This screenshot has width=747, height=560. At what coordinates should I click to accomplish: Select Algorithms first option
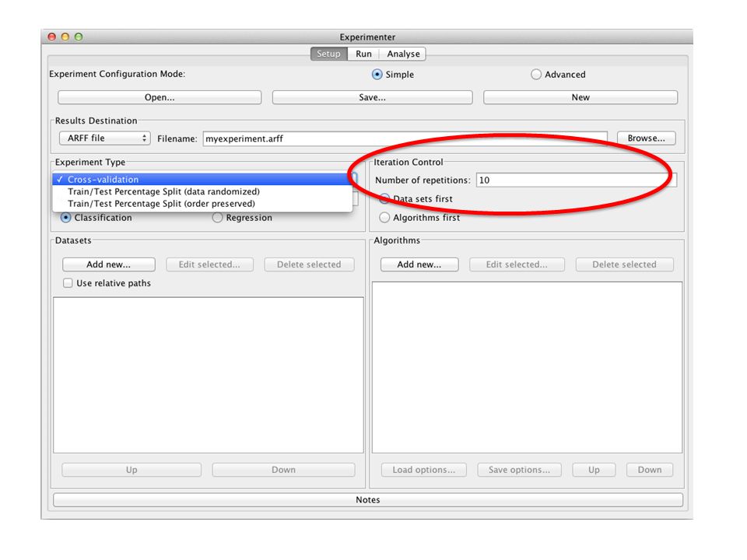click(384, 218)
